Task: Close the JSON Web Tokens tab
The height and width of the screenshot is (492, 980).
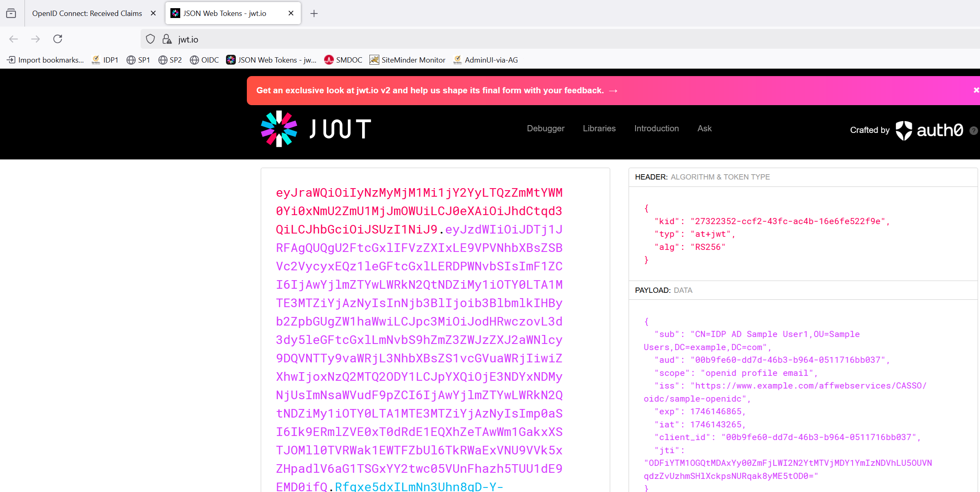Action: 291,13
